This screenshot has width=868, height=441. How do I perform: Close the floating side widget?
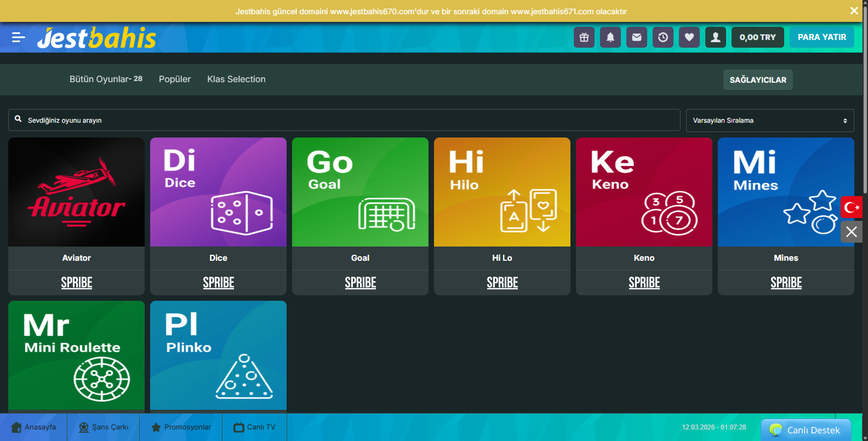[x=852, y=232]
